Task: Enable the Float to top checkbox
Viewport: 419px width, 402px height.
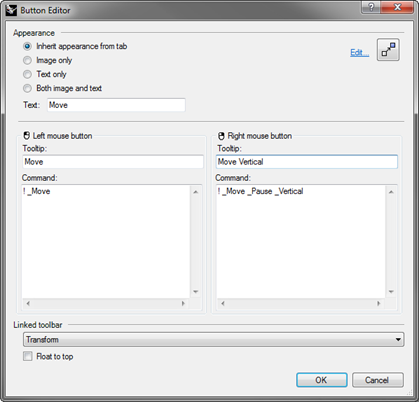Action: point(28,356)
